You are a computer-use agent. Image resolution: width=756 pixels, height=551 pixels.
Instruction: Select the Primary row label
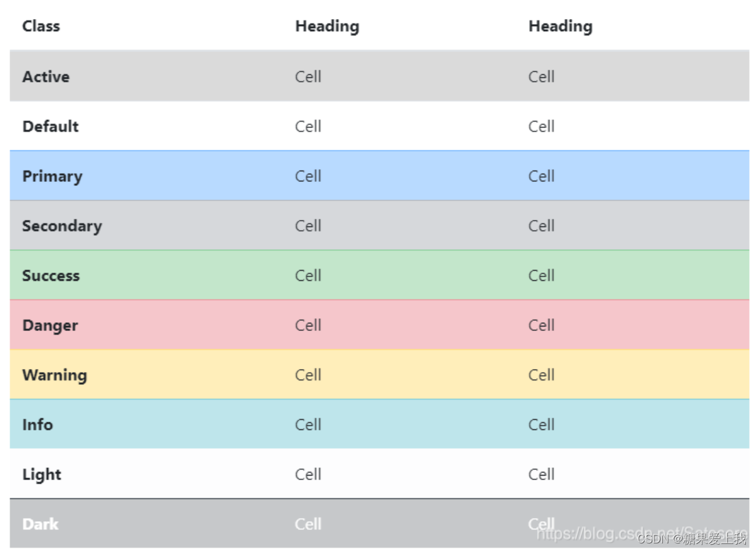pyautogui.click(x=52, y=176)
